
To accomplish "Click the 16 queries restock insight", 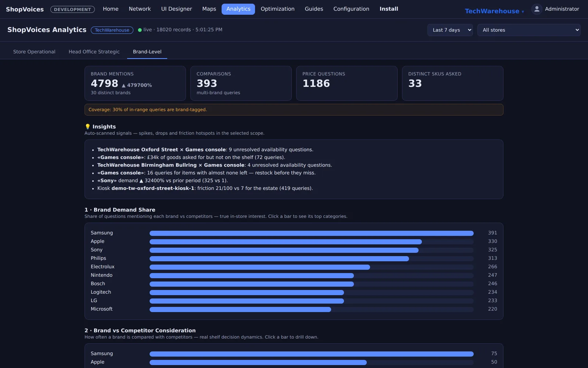I will click(x=207, y=173).
